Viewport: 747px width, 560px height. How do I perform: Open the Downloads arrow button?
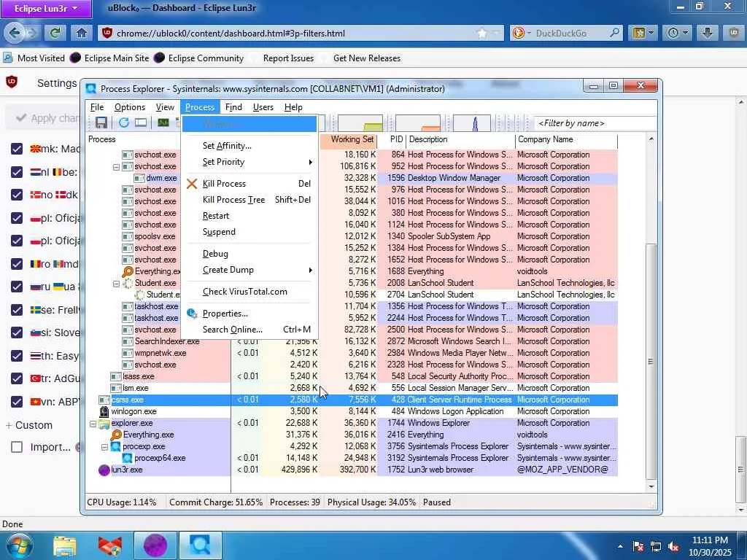[x=708, y=33]
